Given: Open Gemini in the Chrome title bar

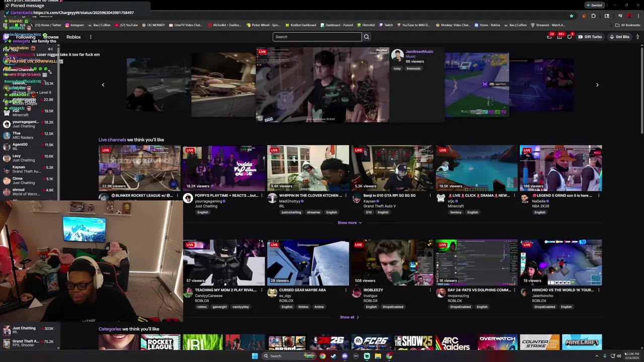Looking at the screenshot, I should coord(594,5).
